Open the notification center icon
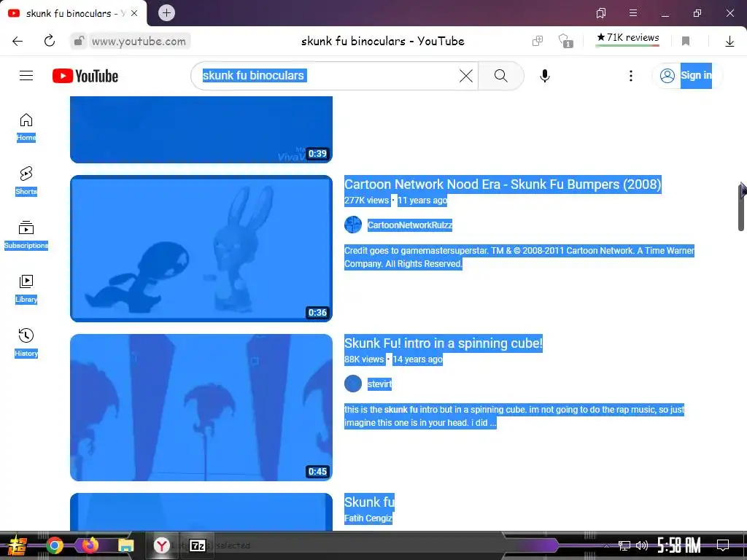 (x=723, y=545)
